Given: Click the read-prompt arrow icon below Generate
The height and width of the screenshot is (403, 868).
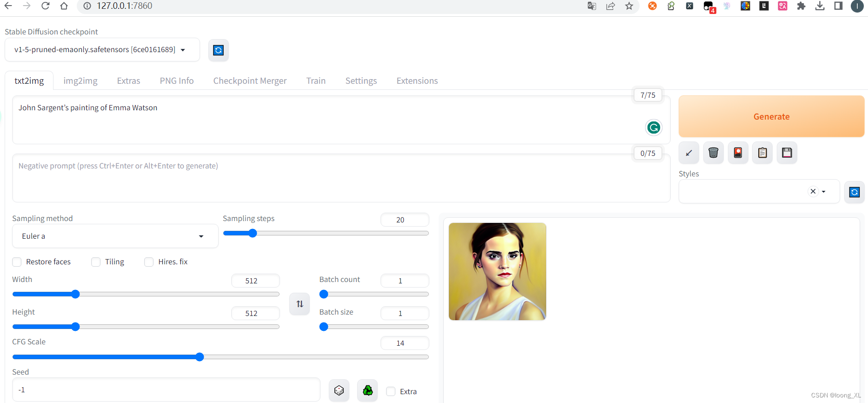Looking at the screenshot, I should click(689, 153).
